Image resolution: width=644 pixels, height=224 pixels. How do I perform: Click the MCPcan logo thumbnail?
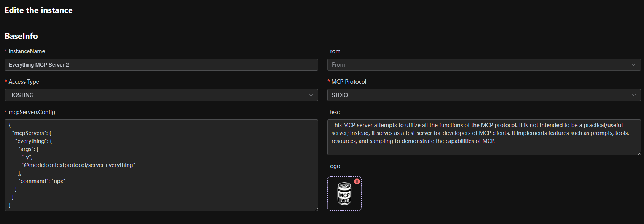(344, 194)
